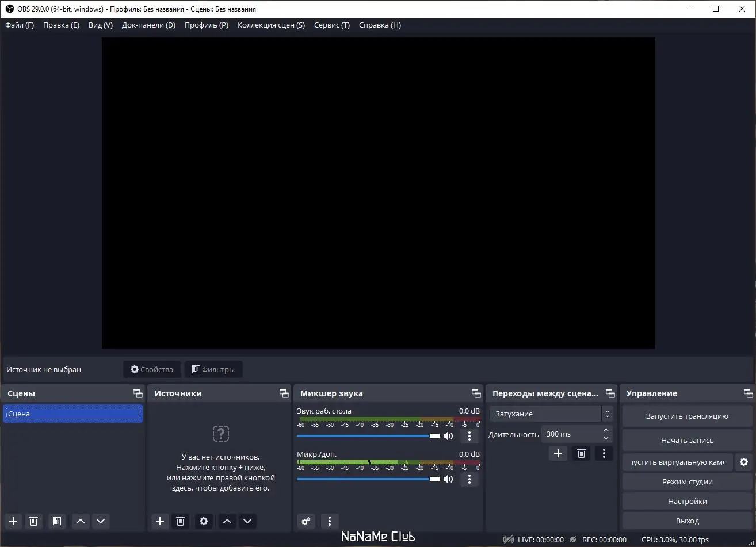Open options dots for Микр./доп.
Image resolution: width=756 pixels, height=547 pixels.
point(469,479)
